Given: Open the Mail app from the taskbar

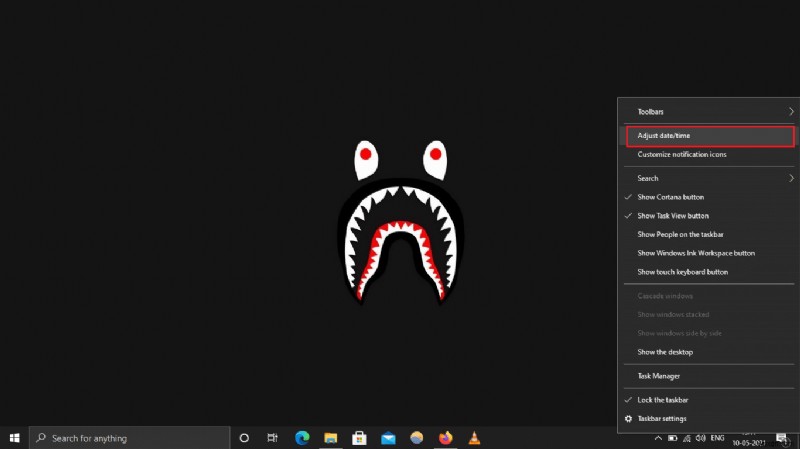Looking at the screenshot, I should coord(388,438).
